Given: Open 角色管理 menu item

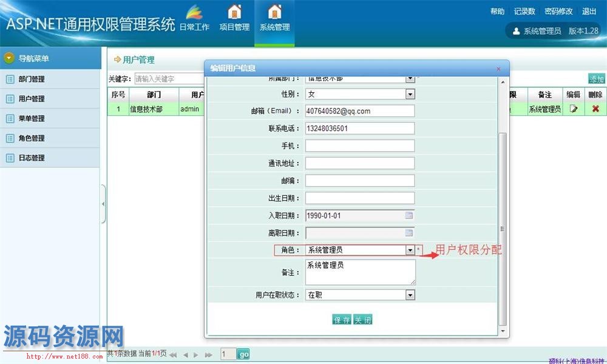Looking at the screenshot, I should coord(50,138).
